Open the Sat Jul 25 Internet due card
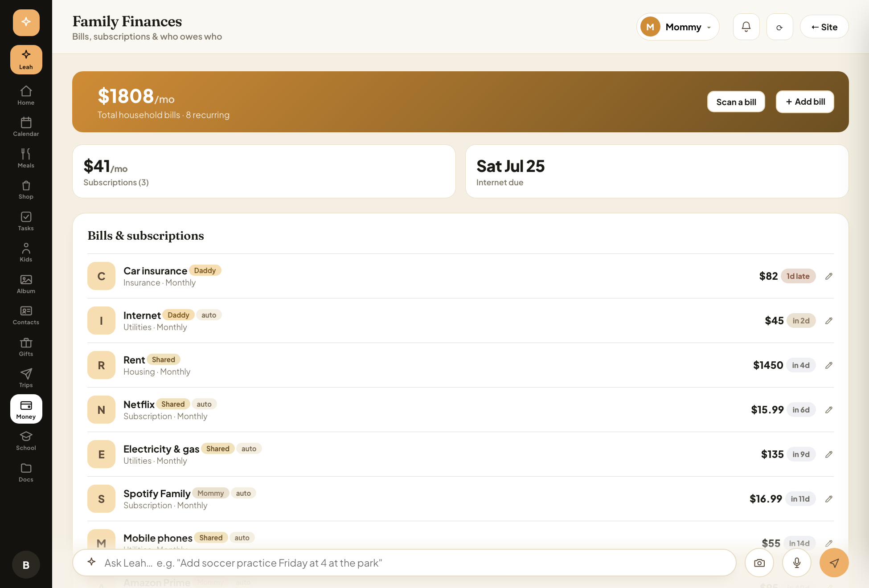The width and height of the screenshot is (869, 588). point(657,171)
